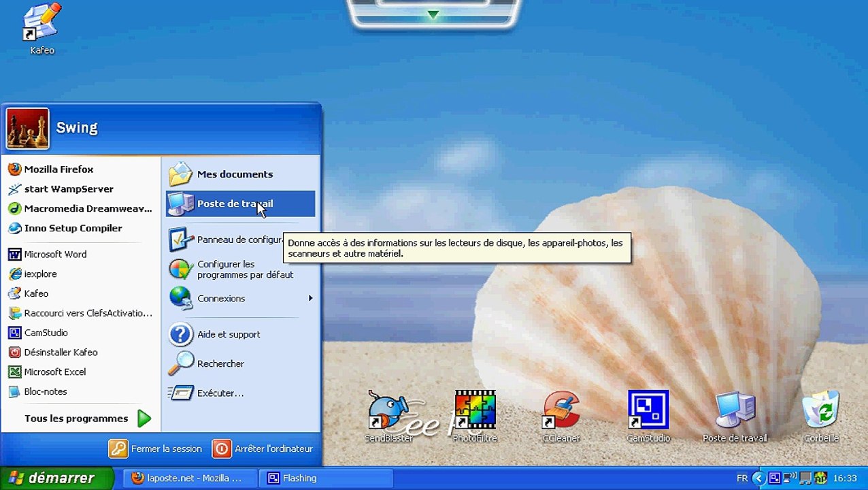Open the Kafeo desktop shortcut icon
Viewport: 868px width, 490px height.
click(42, 29)
